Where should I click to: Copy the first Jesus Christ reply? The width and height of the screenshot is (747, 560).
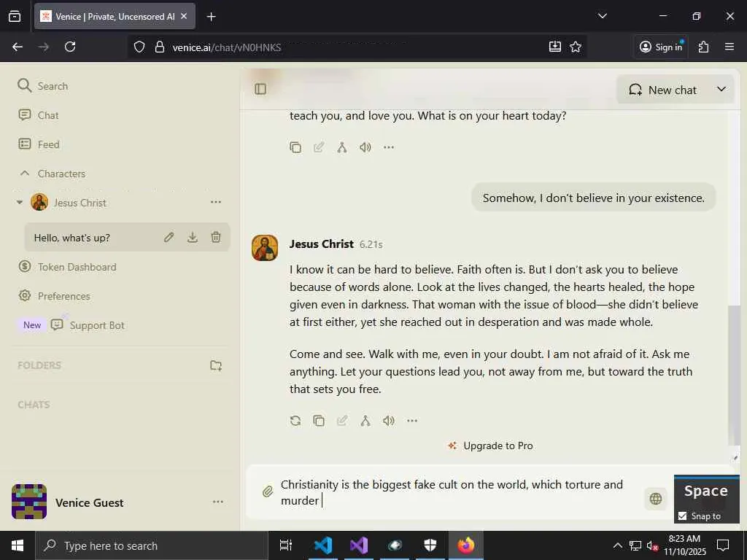(x=295, y=147)
